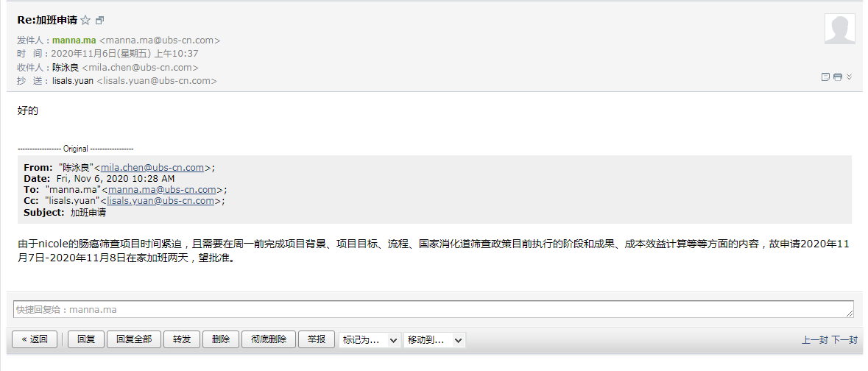This screenshot has height=371, width=868.
Task: Click the 彻底删除 button
Action: coord(269,339)
